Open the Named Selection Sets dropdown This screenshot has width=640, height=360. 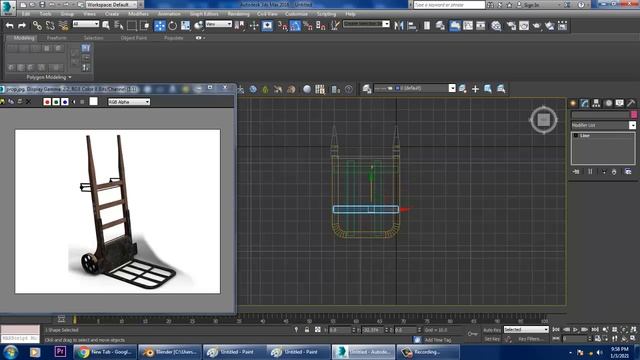click(x=367, y=24)
